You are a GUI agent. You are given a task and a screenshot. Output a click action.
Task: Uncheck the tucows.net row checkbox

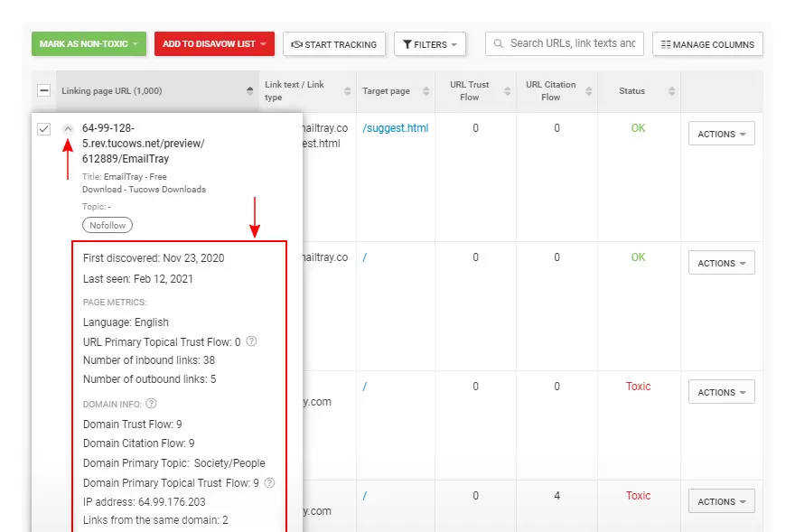pos(44,129)
